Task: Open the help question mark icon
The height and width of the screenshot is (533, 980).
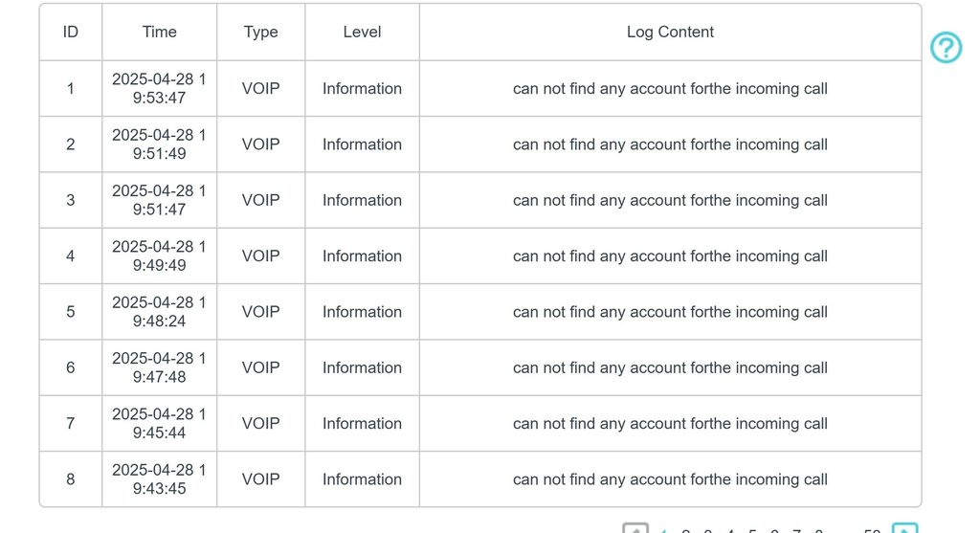Action: click(946, 48)
